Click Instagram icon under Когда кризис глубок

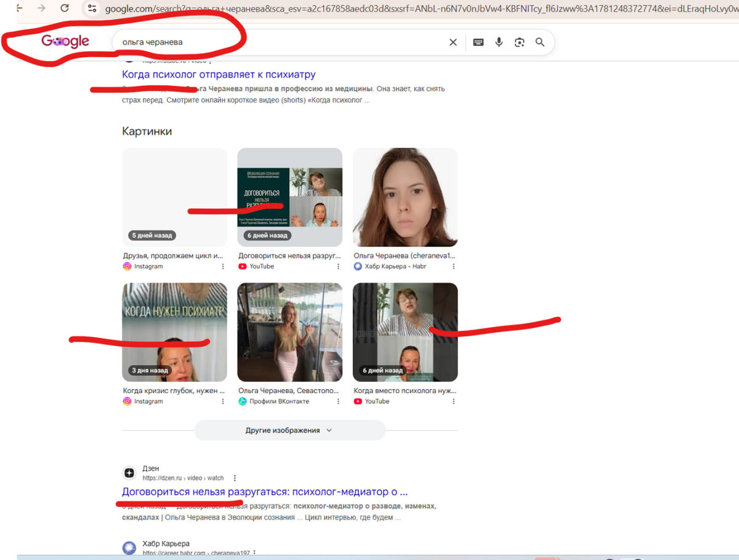click(127, 401)
